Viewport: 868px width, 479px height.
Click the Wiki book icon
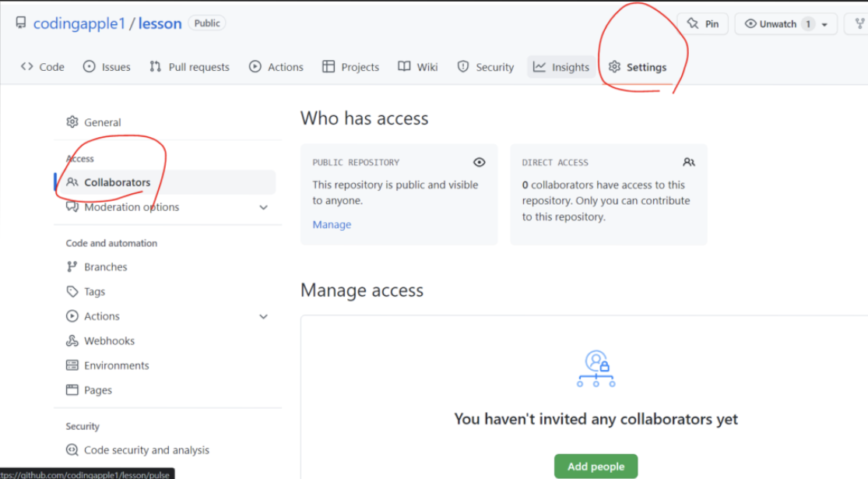404,66
